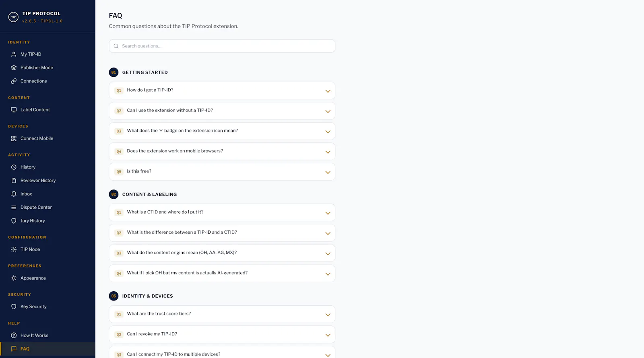Select the Reviewer History menu item
The image size is (644, 358).
point(47,181)
